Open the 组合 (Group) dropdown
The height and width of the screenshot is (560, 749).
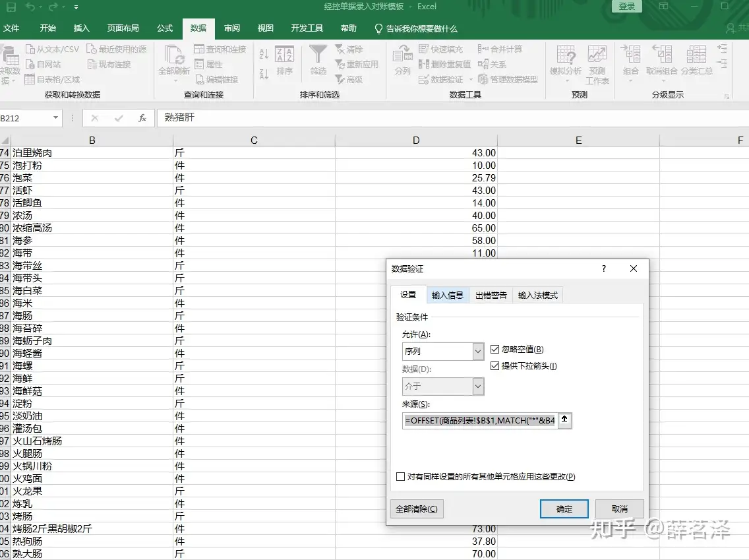point(631,80)
